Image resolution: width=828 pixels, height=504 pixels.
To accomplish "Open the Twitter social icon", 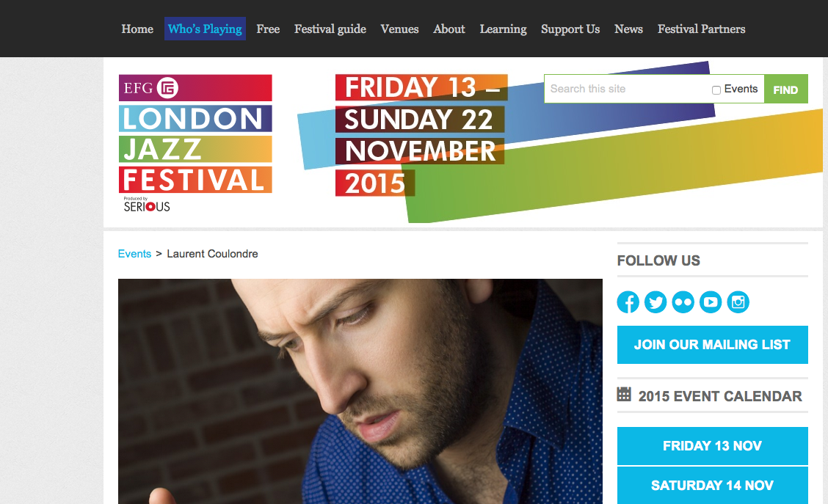I will [x=655, y=302].
